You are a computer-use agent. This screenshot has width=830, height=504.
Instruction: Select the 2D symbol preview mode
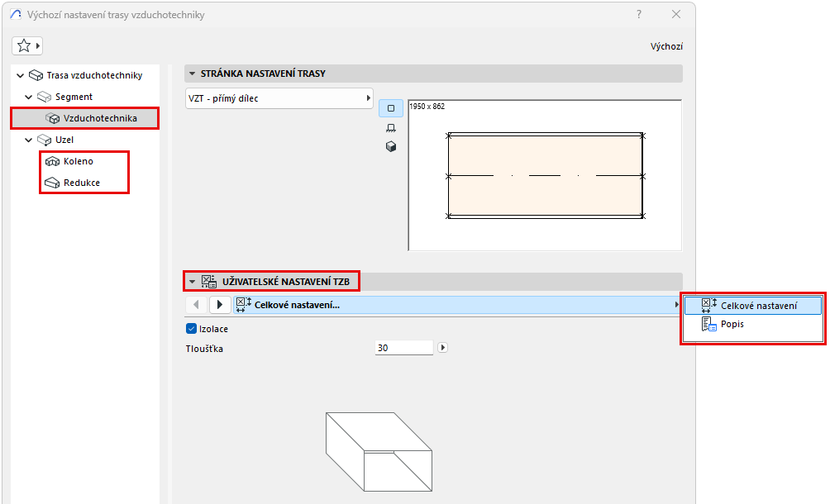[389, 107]
